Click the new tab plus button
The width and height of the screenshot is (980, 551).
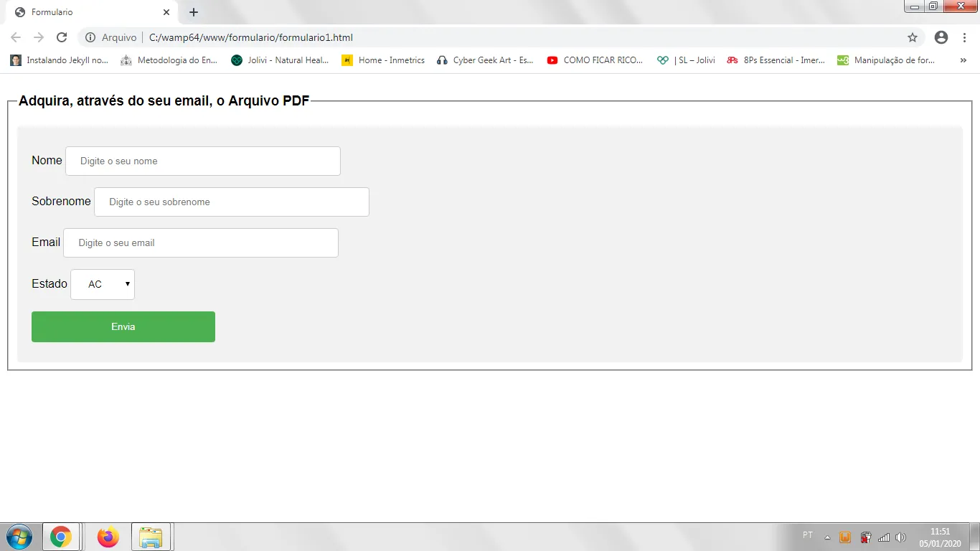(194, 12)
